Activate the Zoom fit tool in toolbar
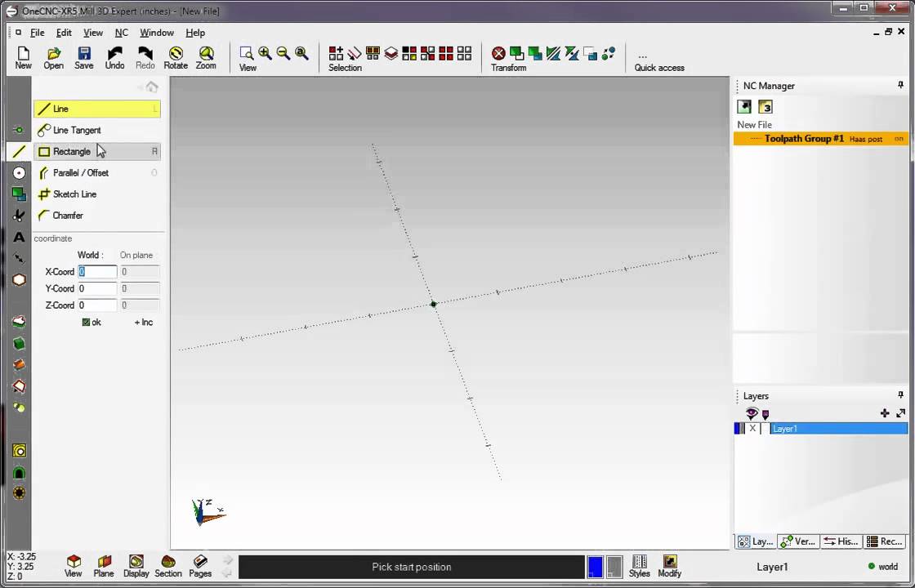 point(206,58)
